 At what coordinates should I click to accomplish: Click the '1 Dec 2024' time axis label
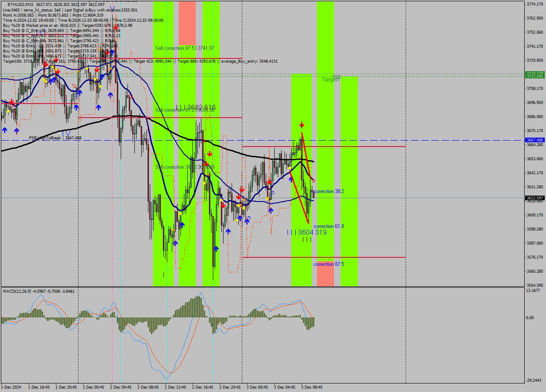click(x=11, y=387)
